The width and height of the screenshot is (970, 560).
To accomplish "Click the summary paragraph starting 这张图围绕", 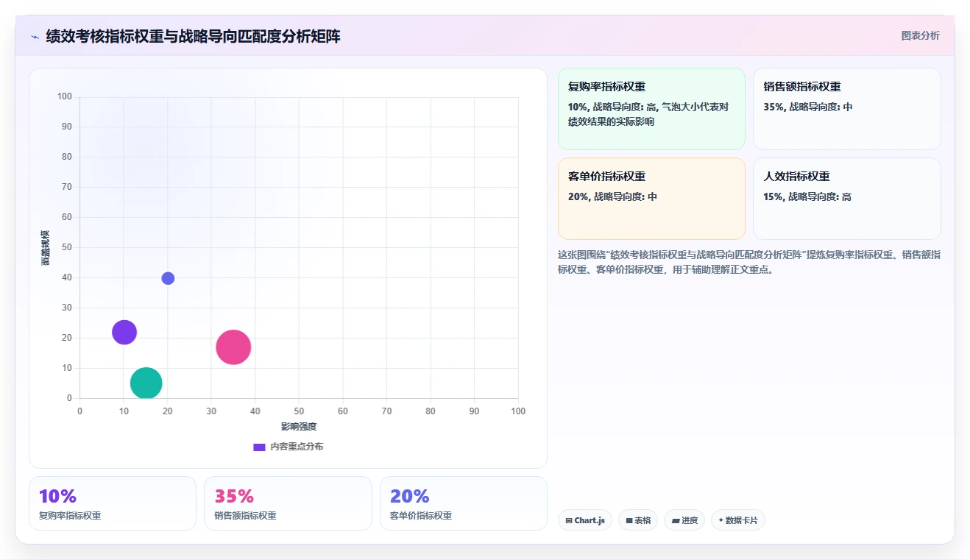I will [x=749, y=262].
